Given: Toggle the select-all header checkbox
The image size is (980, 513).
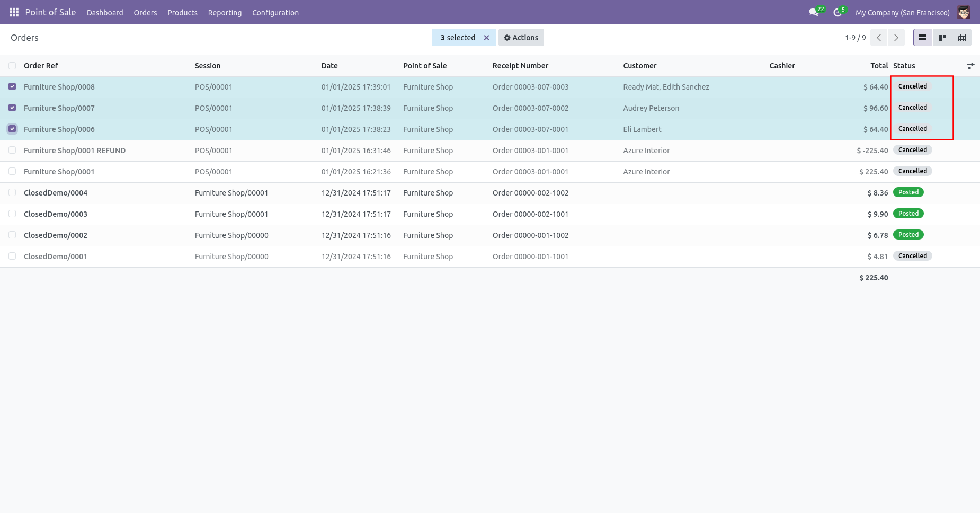Looking at the screenshot, I should (12, 66).
